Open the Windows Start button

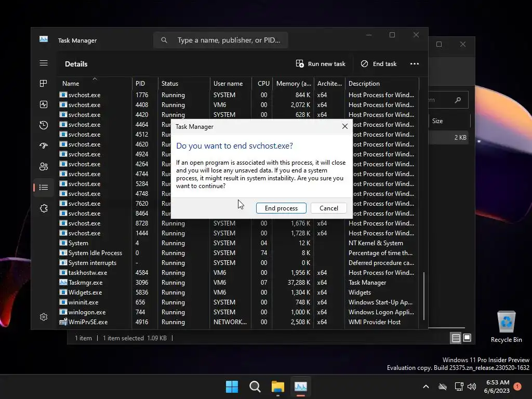point(232,387)
